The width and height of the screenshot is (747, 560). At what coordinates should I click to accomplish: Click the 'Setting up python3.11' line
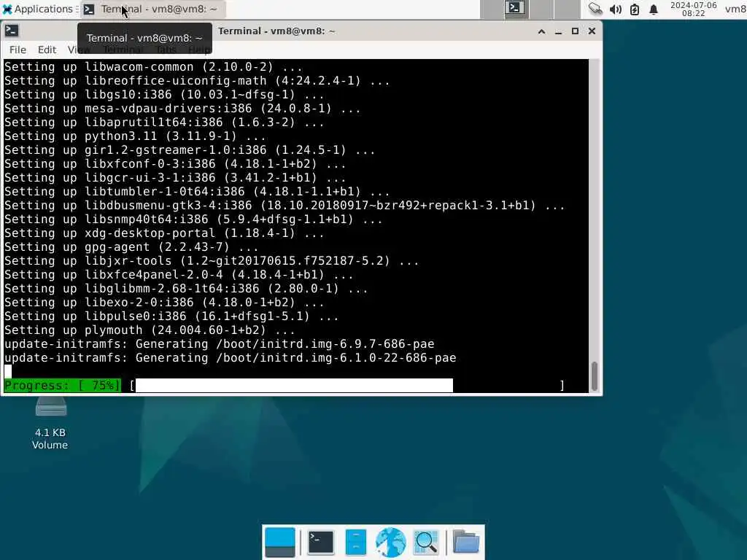tap(135, 136)
